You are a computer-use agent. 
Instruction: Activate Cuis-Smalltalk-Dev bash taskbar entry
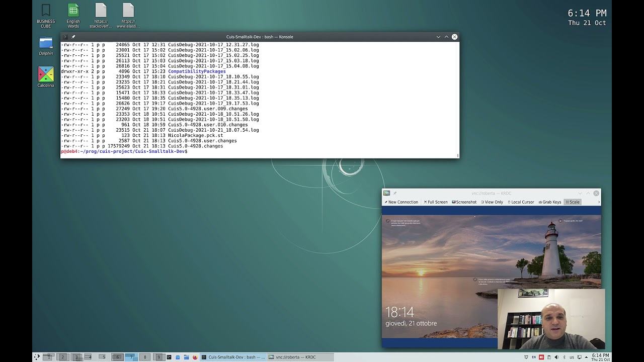coord(233,357)
